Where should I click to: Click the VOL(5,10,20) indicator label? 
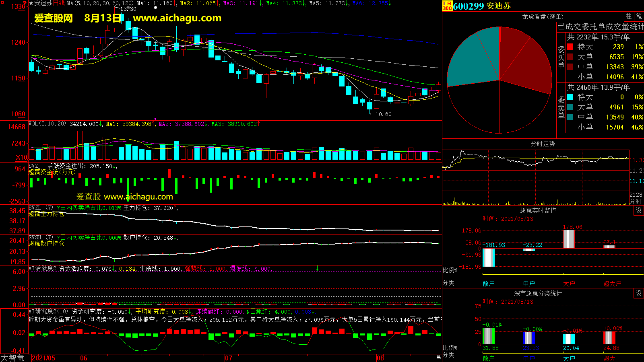(x=47, y=124)
